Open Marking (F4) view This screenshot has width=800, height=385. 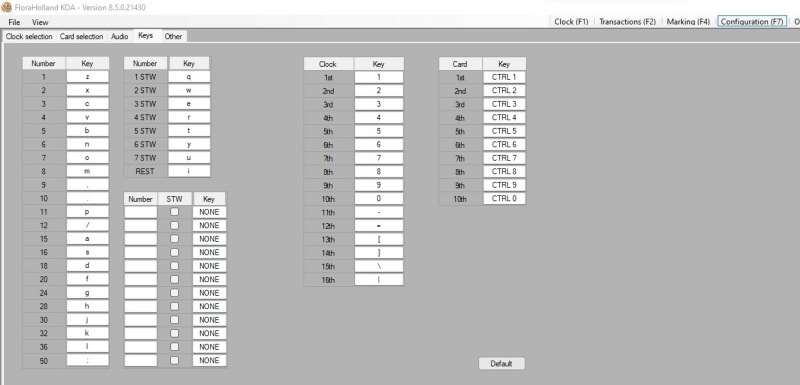pyautogui.click(x=688, y=21)
